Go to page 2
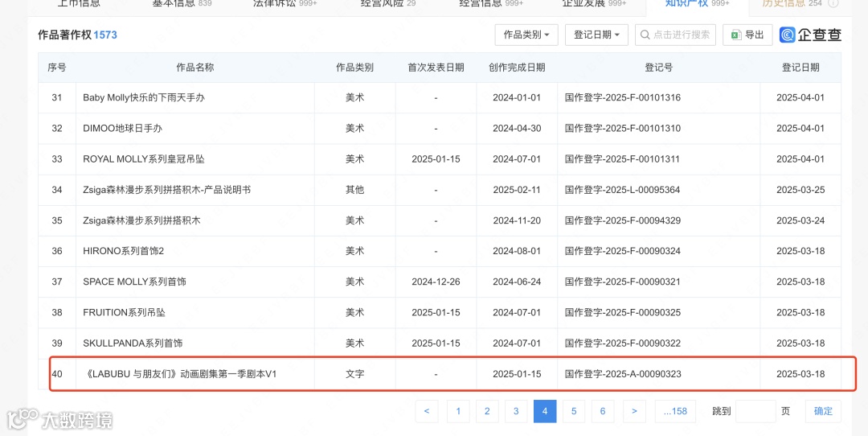The image size is (868, 436). [x=487, y=411]
